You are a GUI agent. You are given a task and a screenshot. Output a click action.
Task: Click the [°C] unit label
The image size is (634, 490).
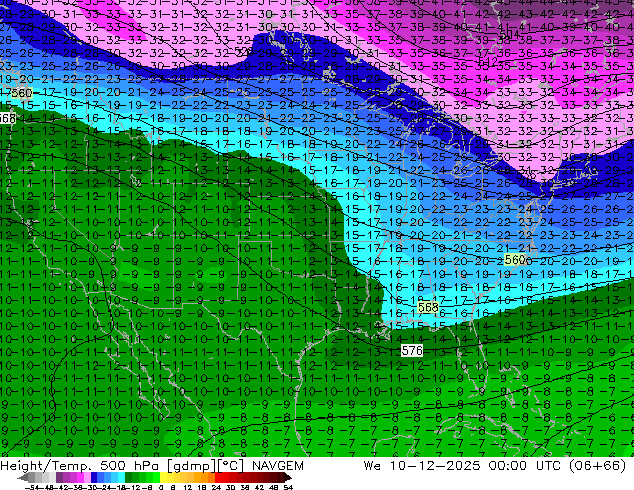[x=230, y=466]
